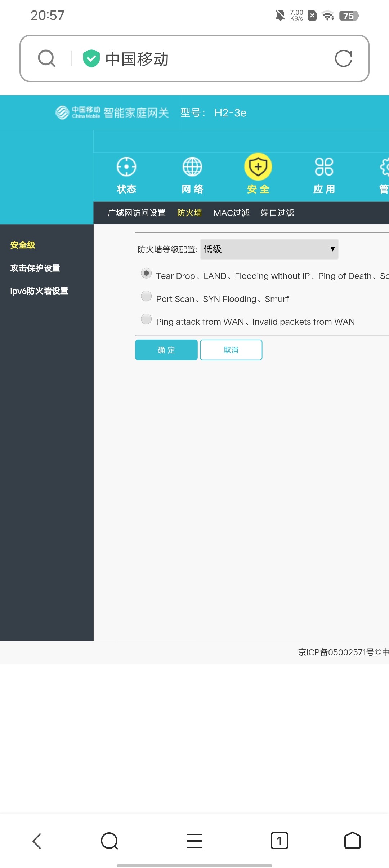Open the Application (应用) grid icon
The height and width of the screenshot is (868, 389).
click(324, 167)
